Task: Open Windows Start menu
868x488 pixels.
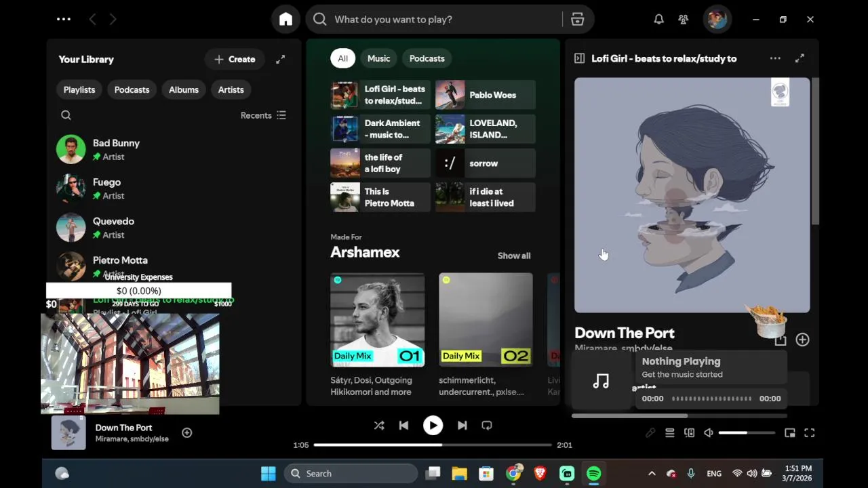Action: point(269,474)
